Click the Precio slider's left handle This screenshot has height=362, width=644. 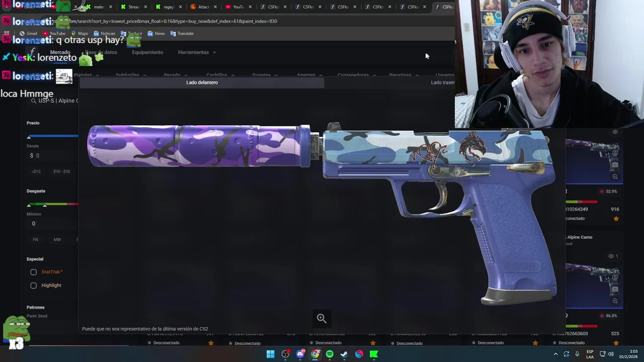point(29,137)
